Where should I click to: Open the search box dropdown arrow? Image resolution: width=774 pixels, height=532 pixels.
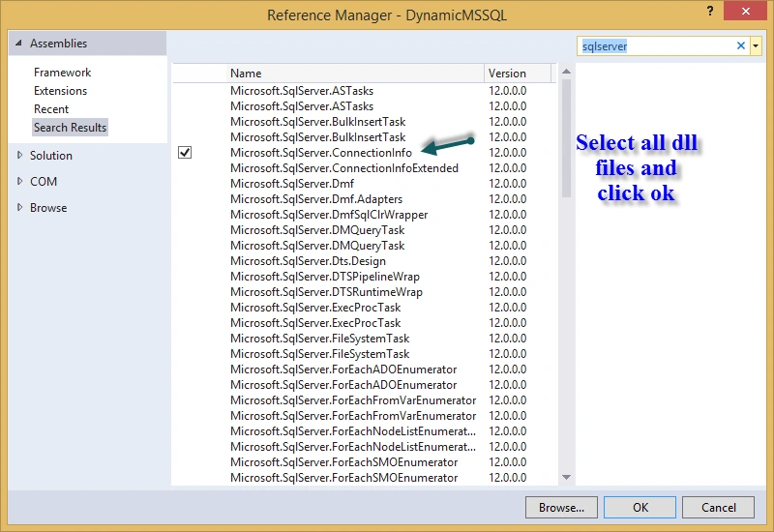756,45
